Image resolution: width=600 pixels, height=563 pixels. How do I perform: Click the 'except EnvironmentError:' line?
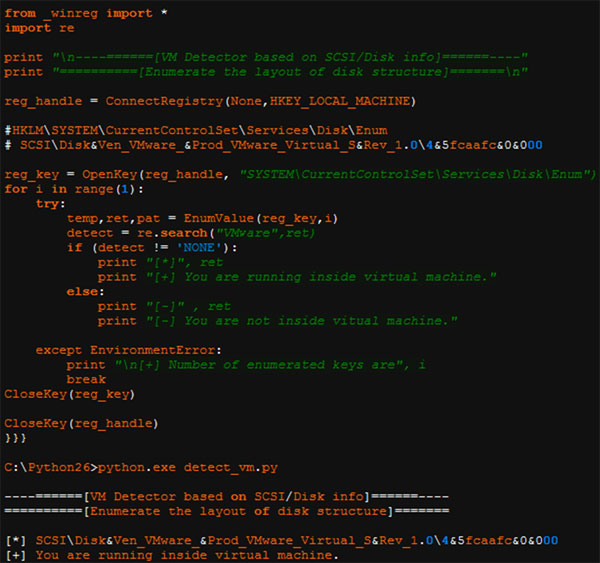click(128, 350)
